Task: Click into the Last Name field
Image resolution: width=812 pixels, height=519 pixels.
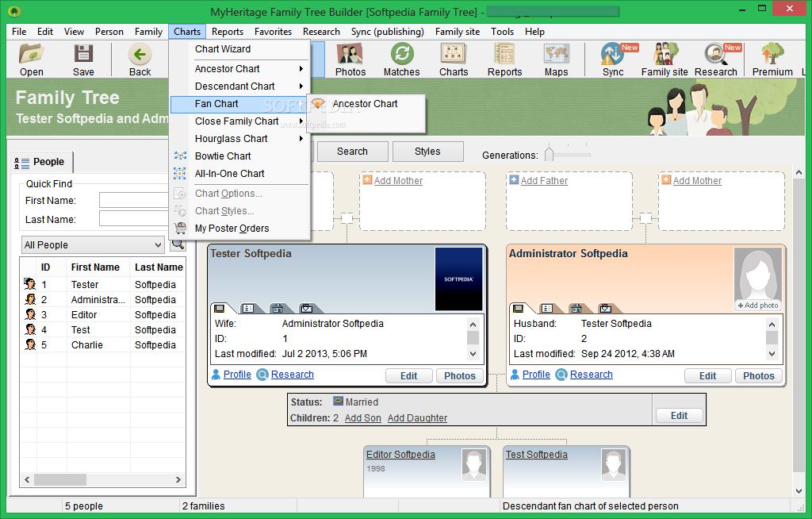Action: 133,219
